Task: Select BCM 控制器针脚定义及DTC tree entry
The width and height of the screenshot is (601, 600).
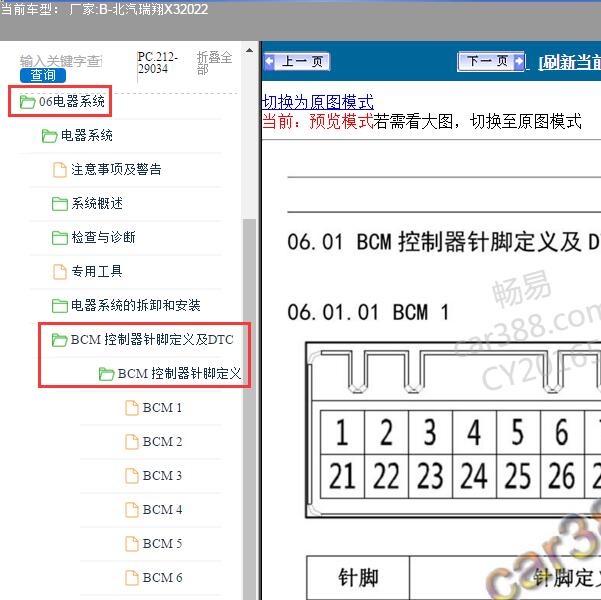Action: (x=152, y=339)
